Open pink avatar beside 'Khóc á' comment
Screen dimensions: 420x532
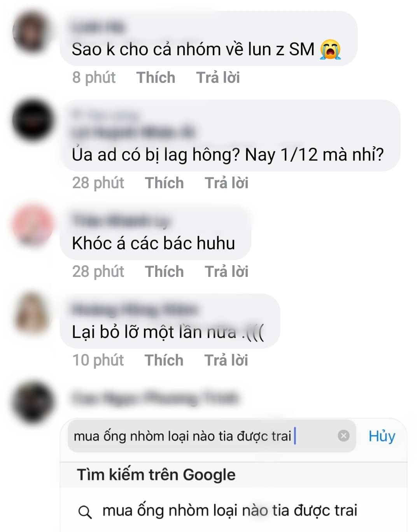pyautogui.click(x=33, y=225)
